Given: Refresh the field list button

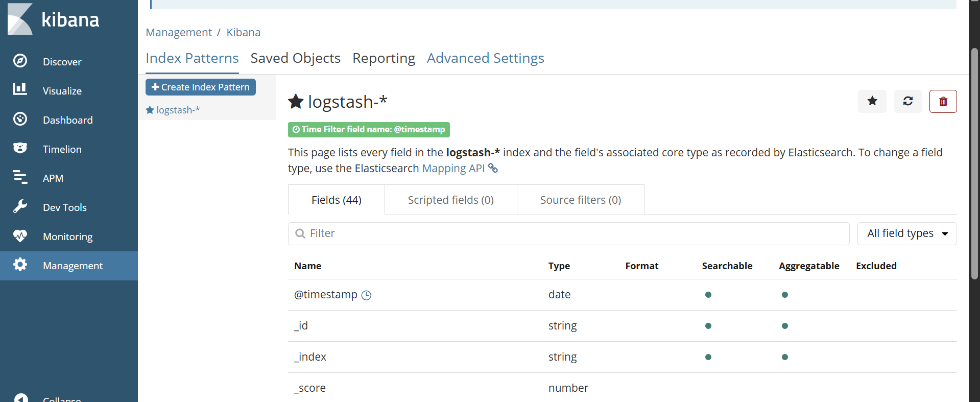Looking at the screenshot, I should pos(907,101).
